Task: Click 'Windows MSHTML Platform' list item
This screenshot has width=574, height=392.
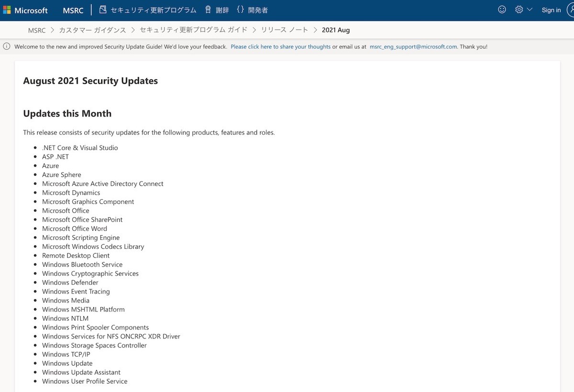Action: pos(84,309)
